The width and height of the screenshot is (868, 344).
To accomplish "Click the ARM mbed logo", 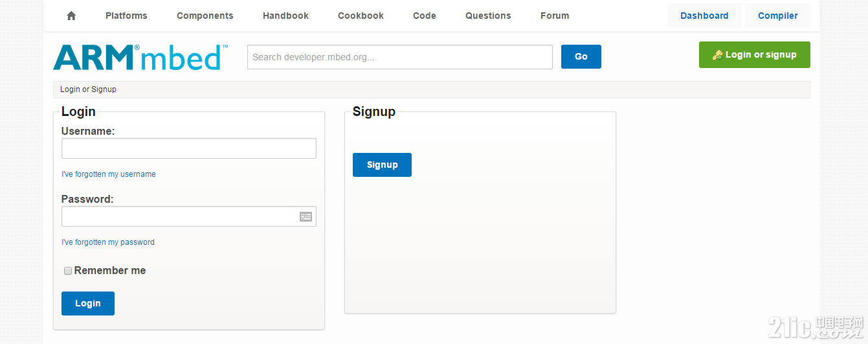I will 140,57.
